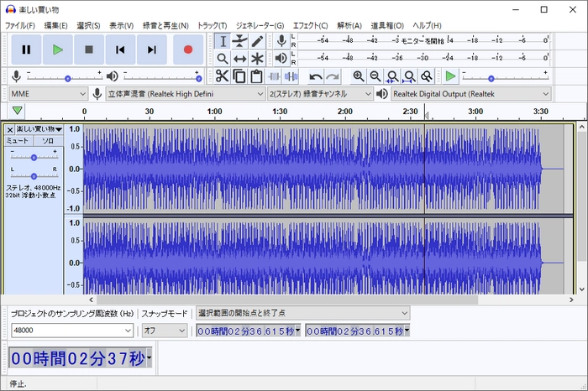Image resolution: width=588 pixels, height=391 pixels.
Task: Open the スナップモード dropdown set to オフ
Action: (164, 331)
